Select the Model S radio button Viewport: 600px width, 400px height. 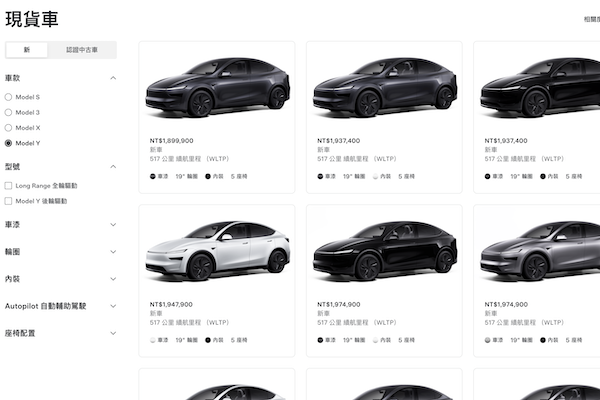[x=8, y=97]
